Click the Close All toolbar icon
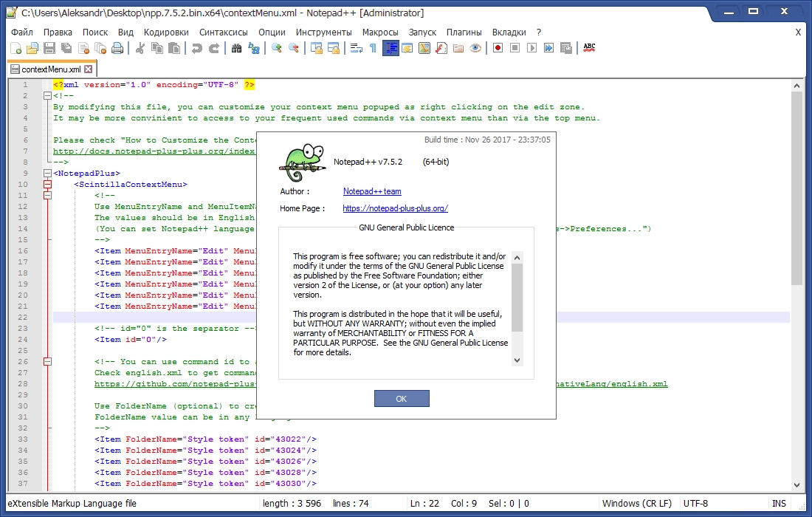 point(100,48)
